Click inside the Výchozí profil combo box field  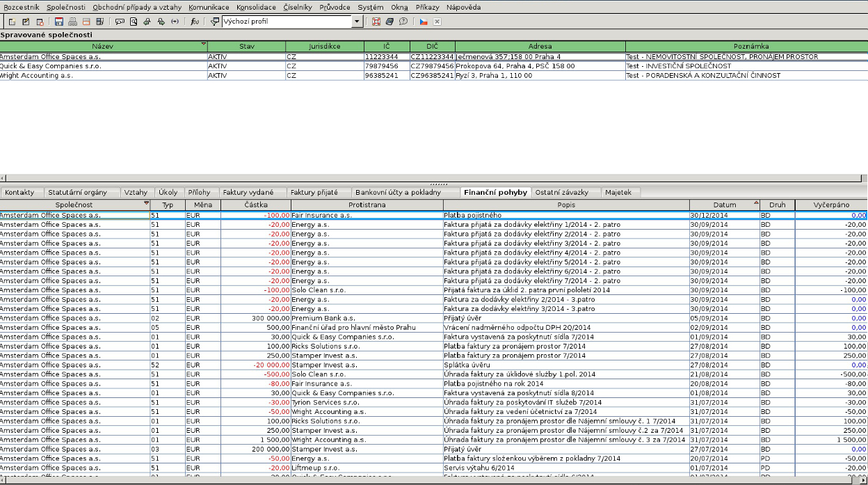point(287,22)
